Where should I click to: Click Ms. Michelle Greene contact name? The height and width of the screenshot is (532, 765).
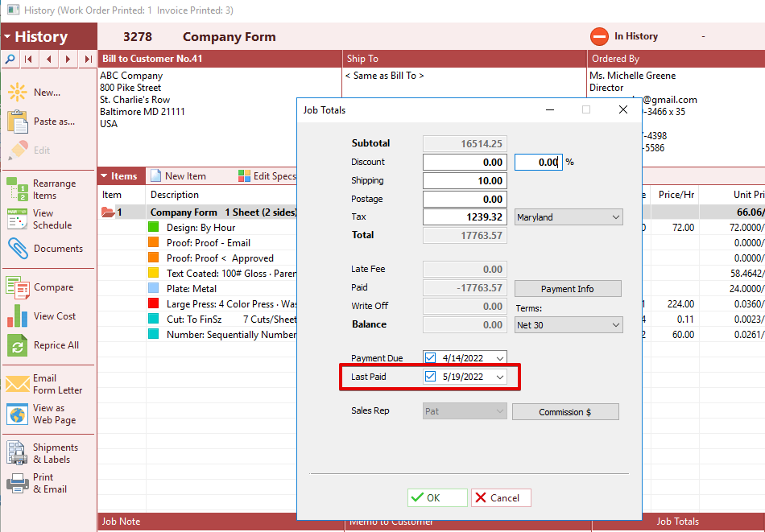[633, 76]
